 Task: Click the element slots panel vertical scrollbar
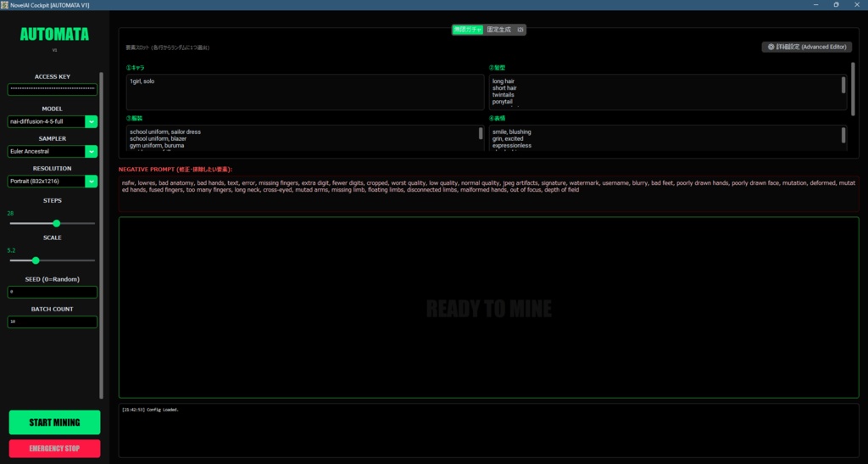coord(853,89)
